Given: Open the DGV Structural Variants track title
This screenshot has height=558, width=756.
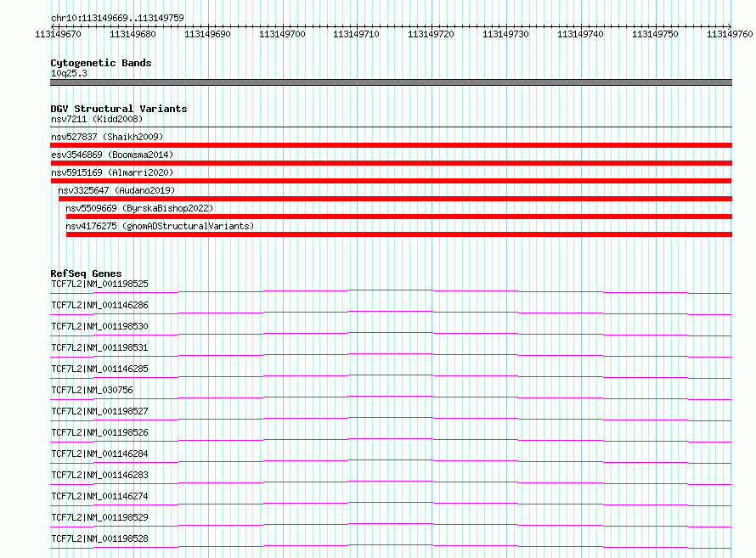Looking at the screenshot, I should 119,109.
